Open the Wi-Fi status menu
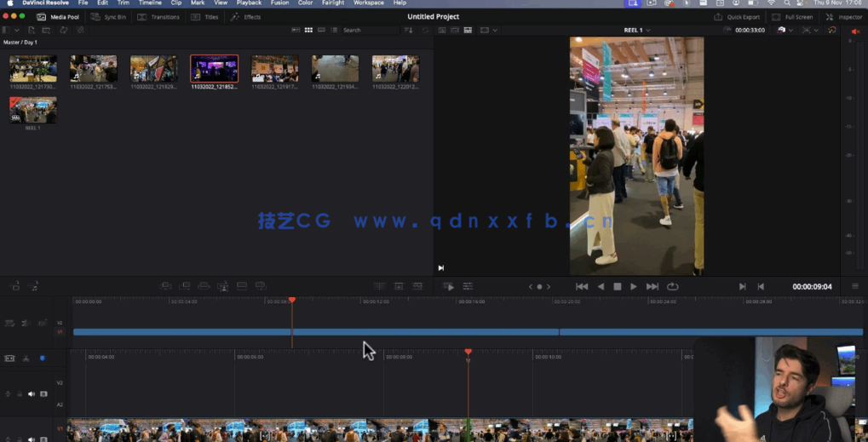Image resolution: width=868 pixels, height=442 pixels. [771, 3]
